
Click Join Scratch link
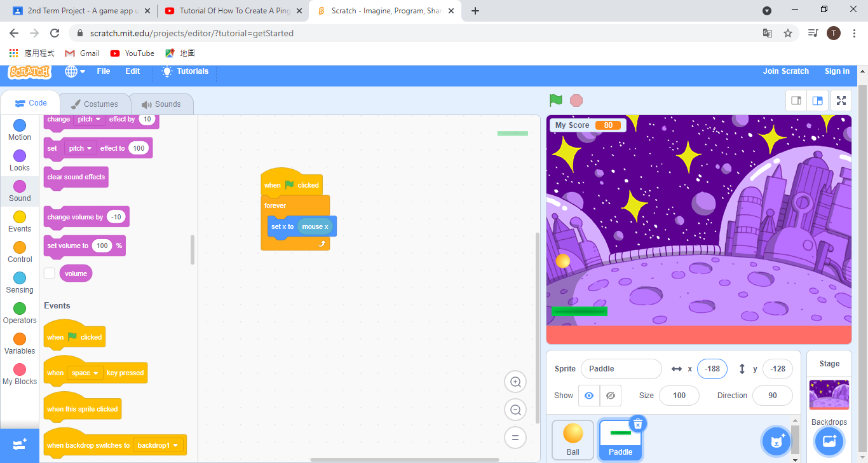tap(785, 71)
